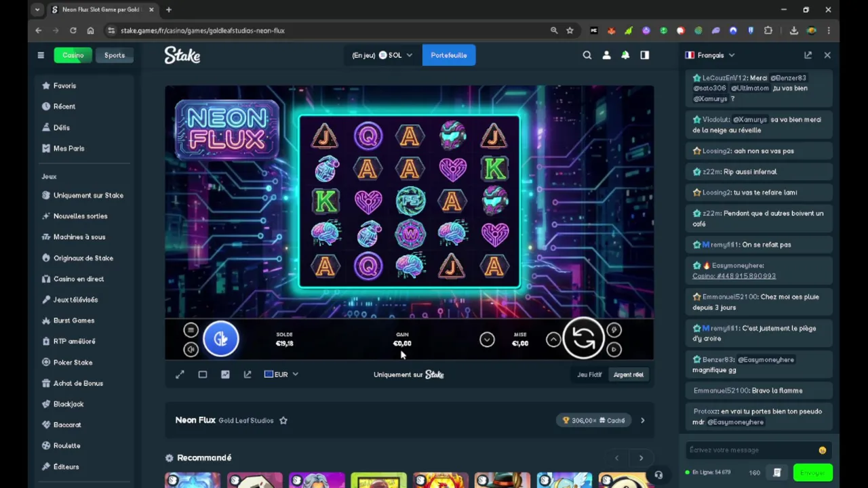Open Casino #448 015 890 993 link

(734, 276)
